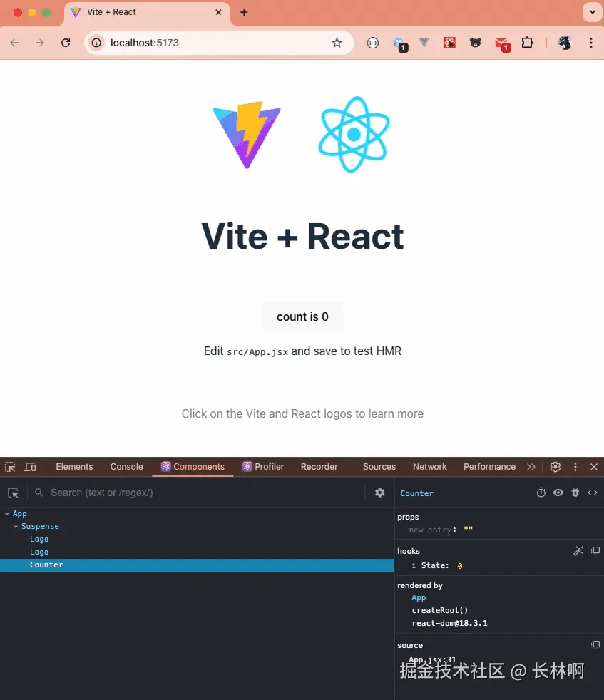
Task: Parse hook names with magic wand icon
Action: click(x=578, y=551)
